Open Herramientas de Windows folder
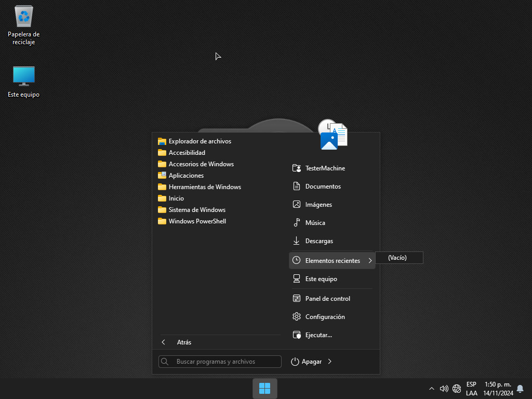The height and width of the screenshot is (399, 532). point(204,187)
